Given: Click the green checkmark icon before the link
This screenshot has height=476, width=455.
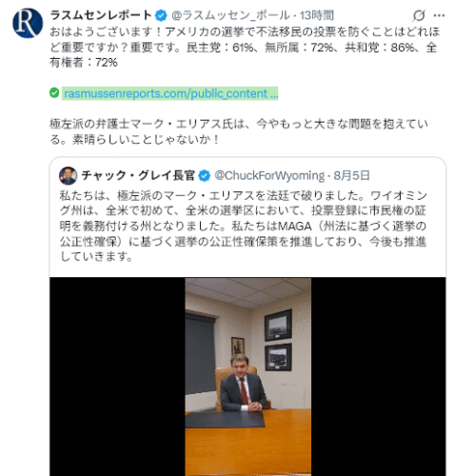Looking at the screenshot, I should (x=54, y=93).
